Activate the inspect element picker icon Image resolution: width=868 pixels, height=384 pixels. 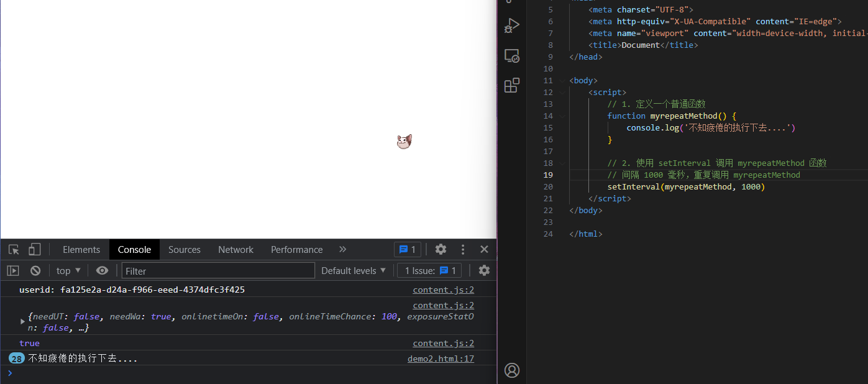click(14, 250)
